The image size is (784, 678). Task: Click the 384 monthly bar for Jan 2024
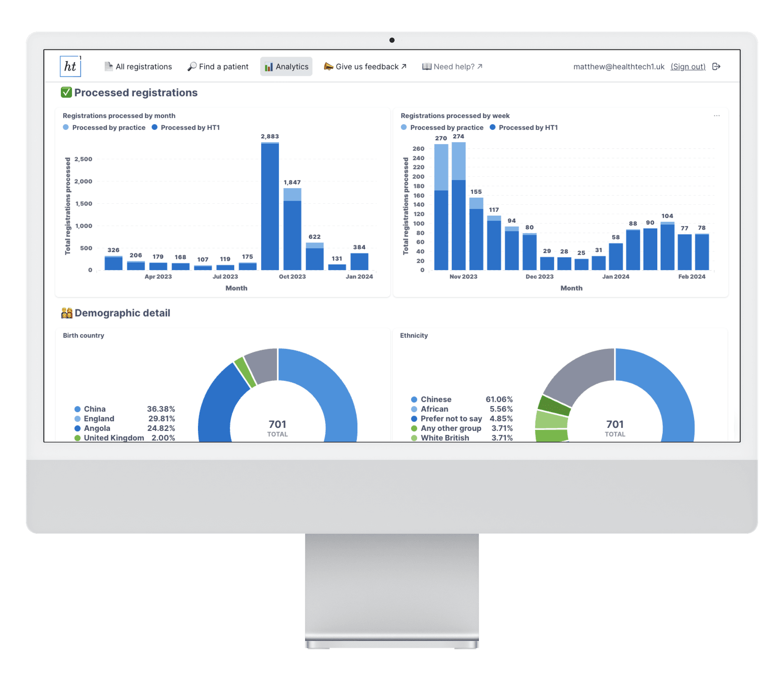(359, 262)
